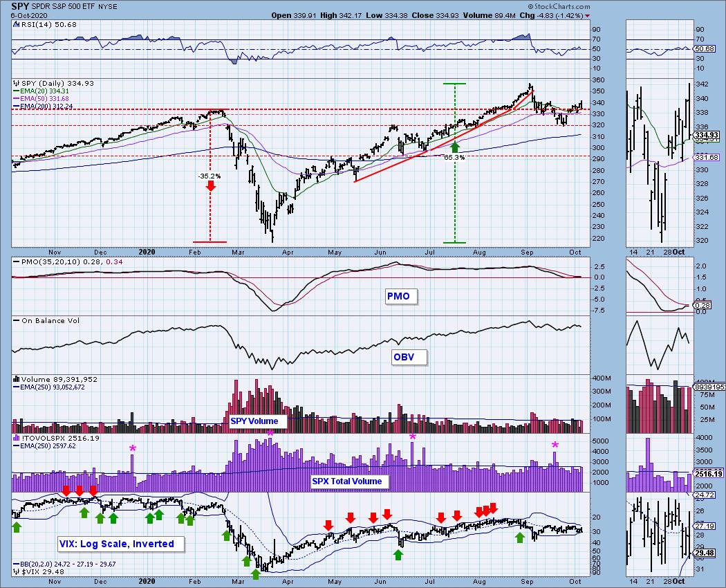Select the SPX Total Volume label box
This screenshot has width=726, height=588.
(348, 481)
